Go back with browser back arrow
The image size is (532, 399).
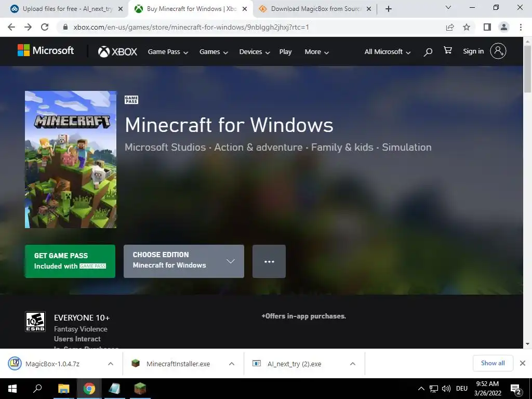click(x=11, y=27)
